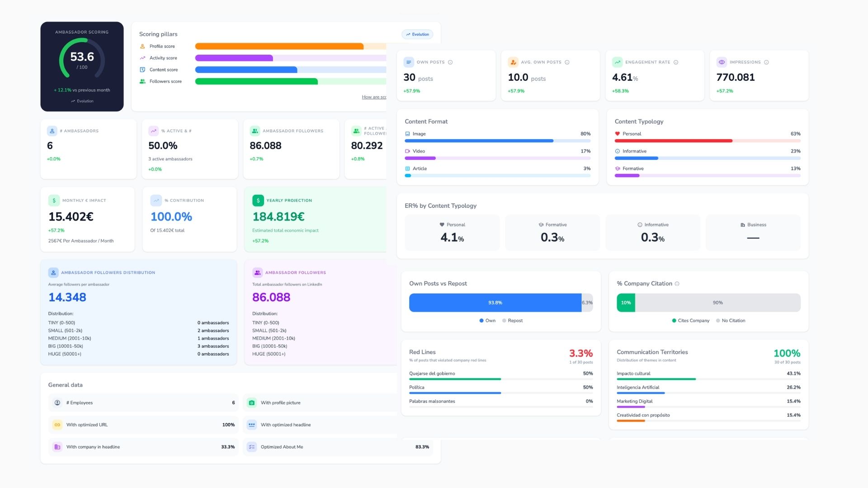Click the Own Posts card icon
Screen dimensions: 868x488
point(409,62)
